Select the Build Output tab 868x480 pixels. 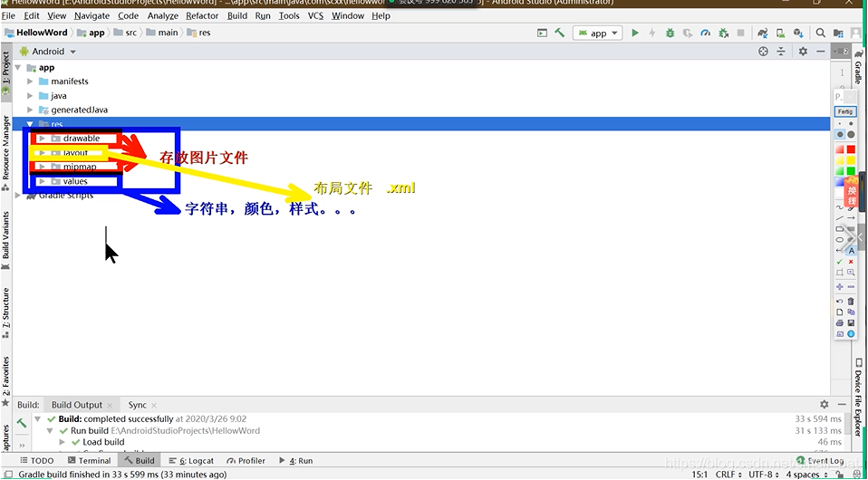coord(77,405)
